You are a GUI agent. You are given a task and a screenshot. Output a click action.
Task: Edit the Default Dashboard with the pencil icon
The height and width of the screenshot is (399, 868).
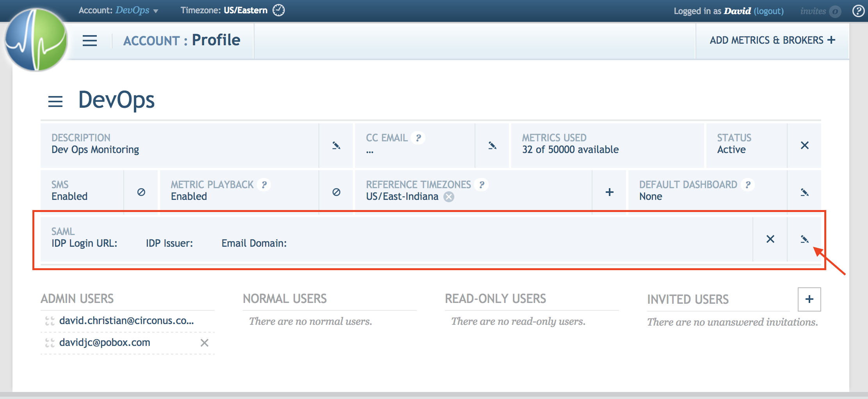[x=804, y=192]
